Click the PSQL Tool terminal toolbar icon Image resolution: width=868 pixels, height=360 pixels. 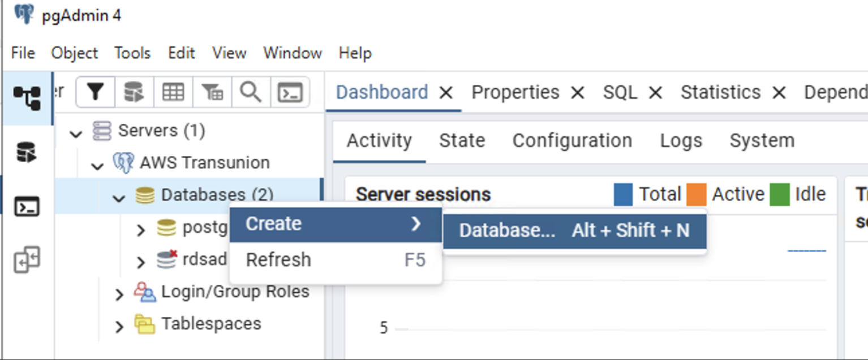[290, 92]
